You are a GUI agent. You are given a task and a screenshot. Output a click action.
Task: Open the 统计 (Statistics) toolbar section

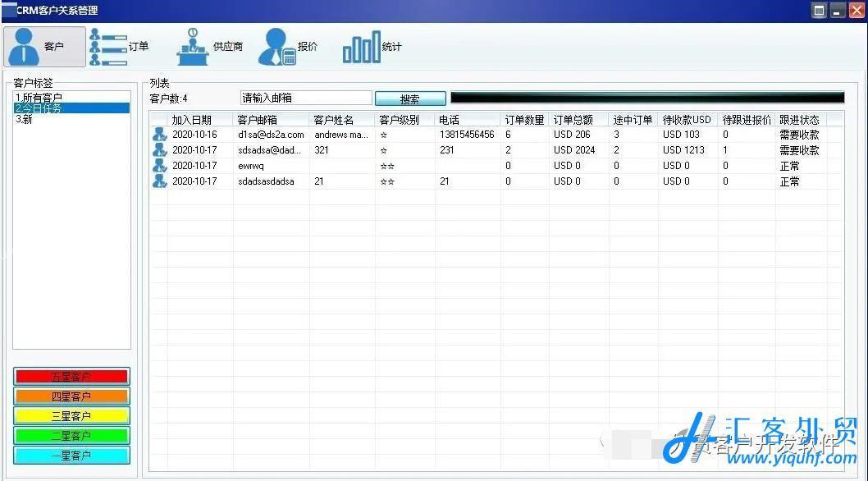372,47
